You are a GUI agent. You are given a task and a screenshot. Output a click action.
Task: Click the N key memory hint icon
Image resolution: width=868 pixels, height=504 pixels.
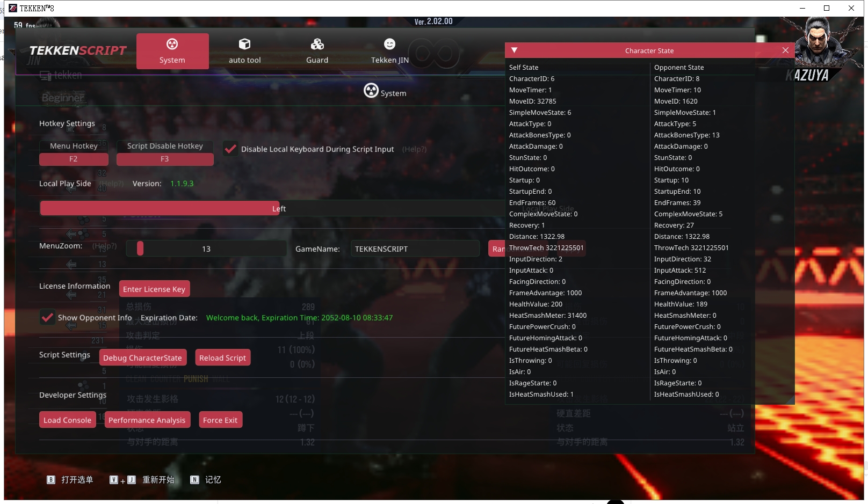pyautogui.click(x=194, y=479)
